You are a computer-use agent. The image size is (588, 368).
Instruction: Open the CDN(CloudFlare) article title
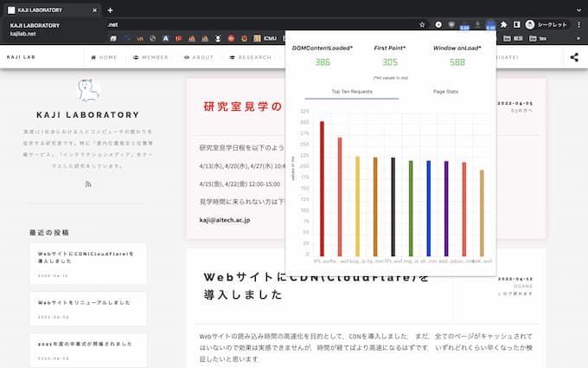[x=316, y=286]
